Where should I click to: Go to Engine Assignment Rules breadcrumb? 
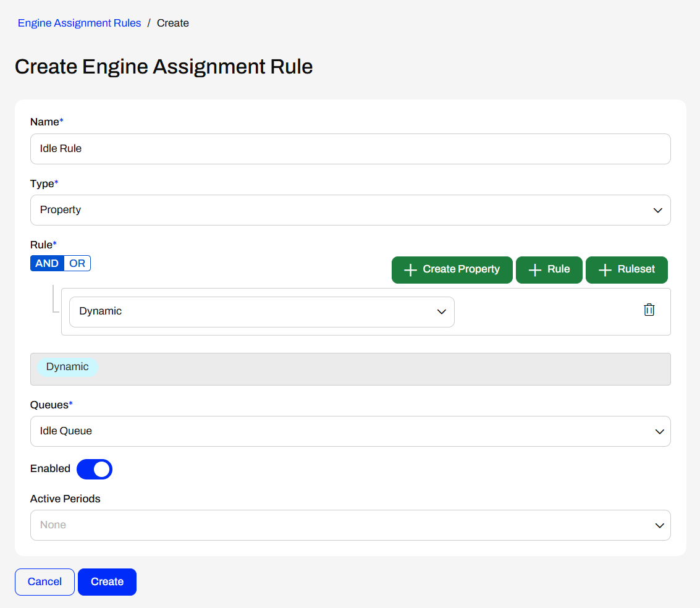[x=80, y=23]
